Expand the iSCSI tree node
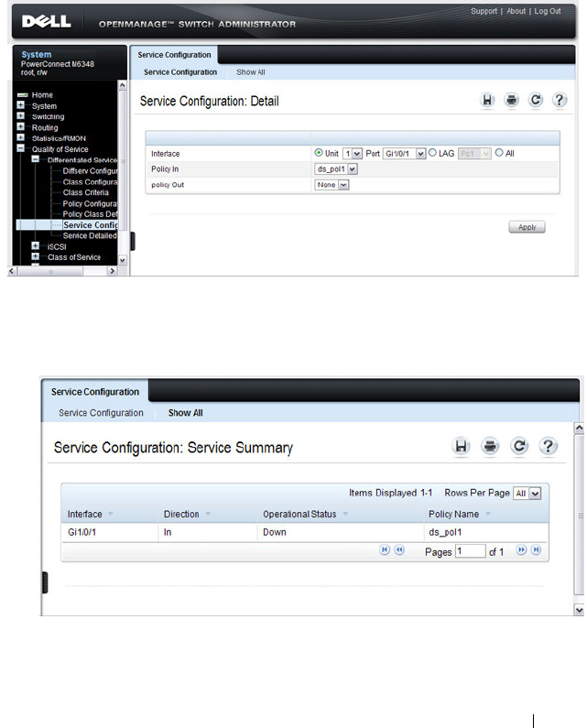The image size is (587, 728). (36, 246)
